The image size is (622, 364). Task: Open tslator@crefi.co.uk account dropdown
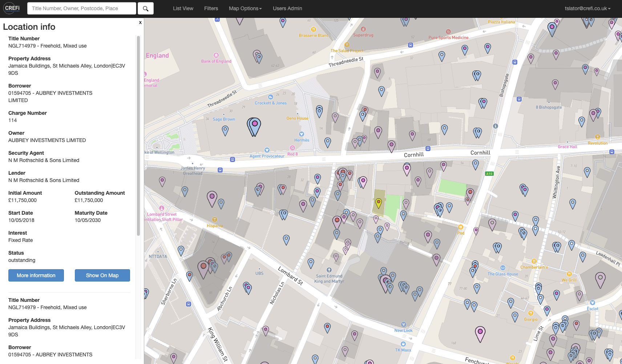587,8
